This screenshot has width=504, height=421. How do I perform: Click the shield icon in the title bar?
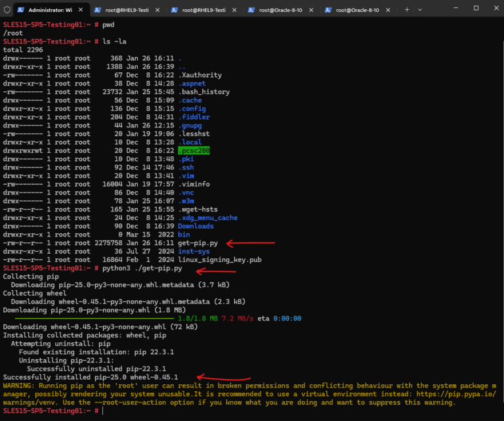(x=7, y=10)
